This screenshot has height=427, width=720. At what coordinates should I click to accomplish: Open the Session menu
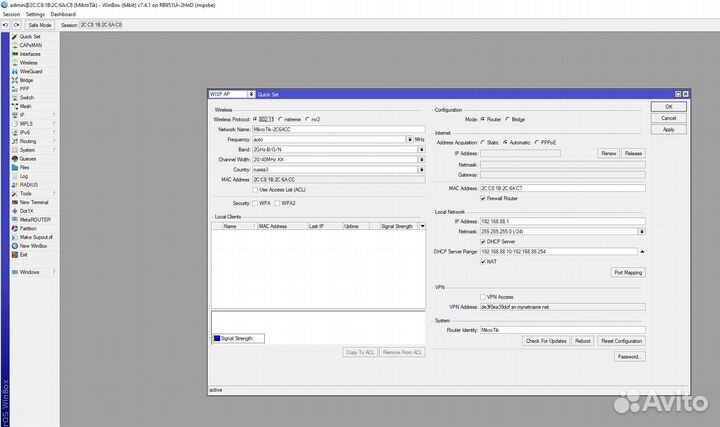click(x=11, y=14)
